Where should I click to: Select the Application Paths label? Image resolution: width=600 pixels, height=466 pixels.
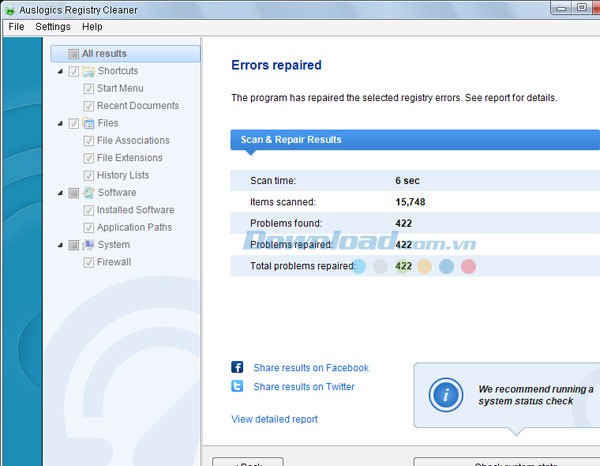[x=134, y=227]
